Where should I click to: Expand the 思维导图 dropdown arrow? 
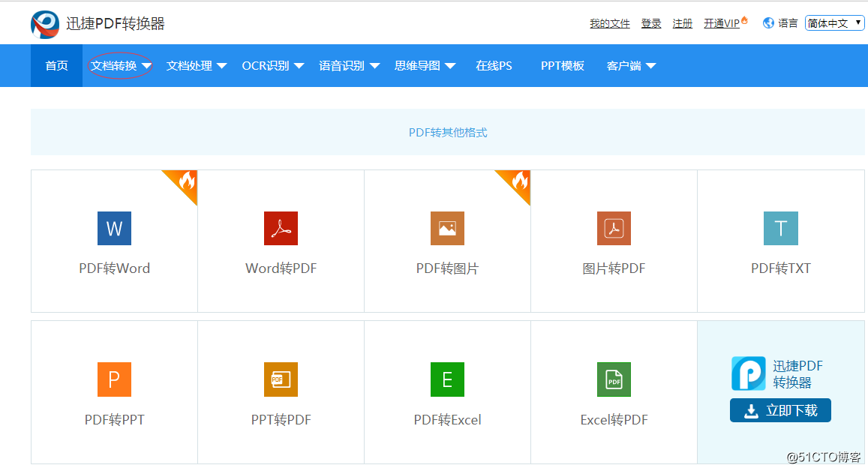tap(451, 66)
